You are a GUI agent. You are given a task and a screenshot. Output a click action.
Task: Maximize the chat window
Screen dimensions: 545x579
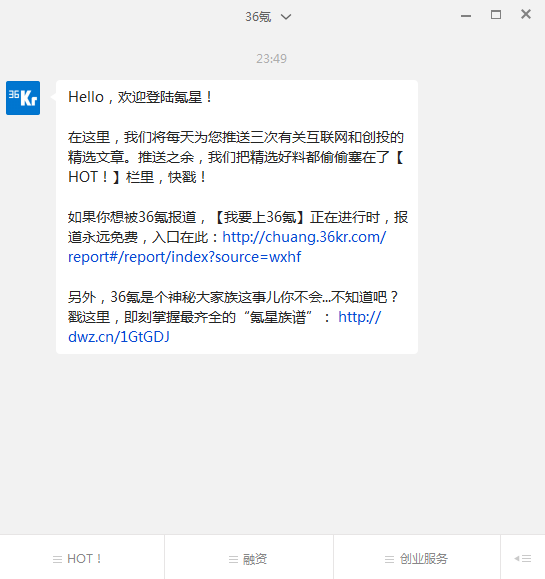click(x=496, y=15)
